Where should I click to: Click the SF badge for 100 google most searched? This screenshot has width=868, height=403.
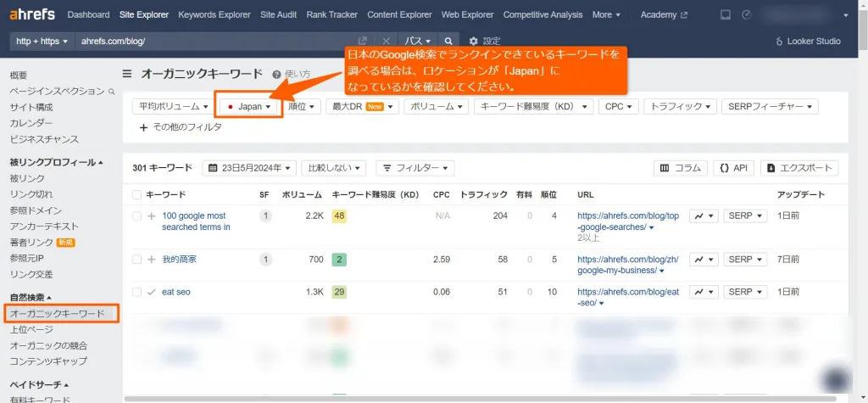[265, 215]
